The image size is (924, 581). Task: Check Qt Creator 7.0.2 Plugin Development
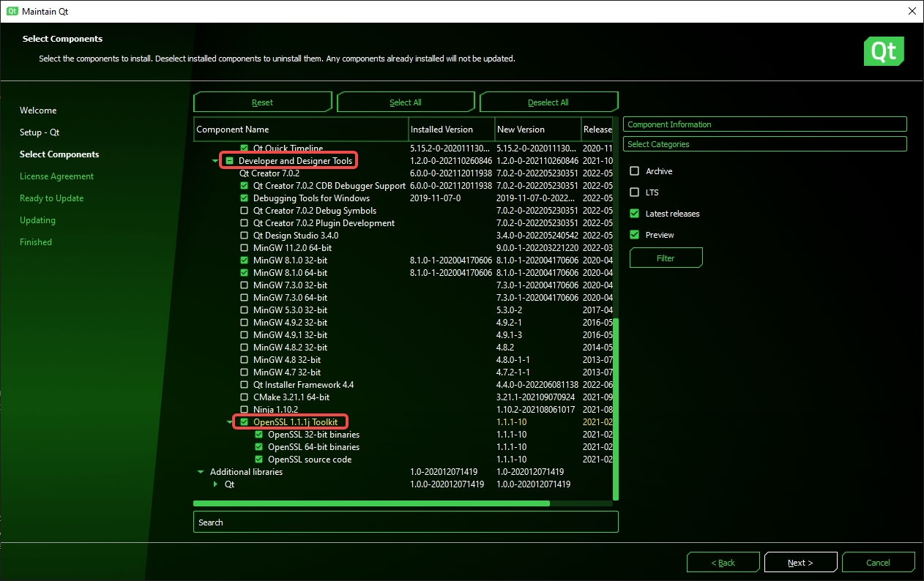(x=245, y=223)
